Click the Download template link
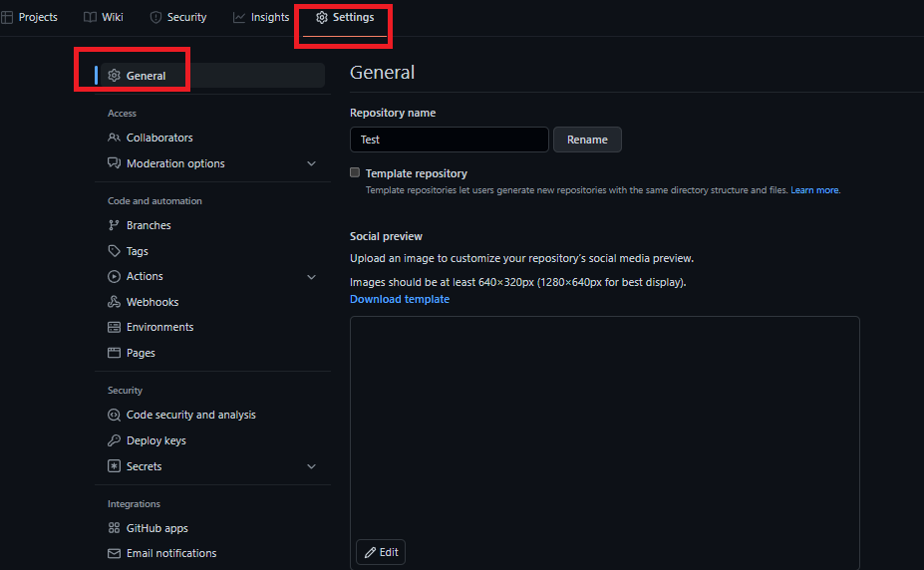This screenshot has height=570, width=924. (x=400, y=299)
